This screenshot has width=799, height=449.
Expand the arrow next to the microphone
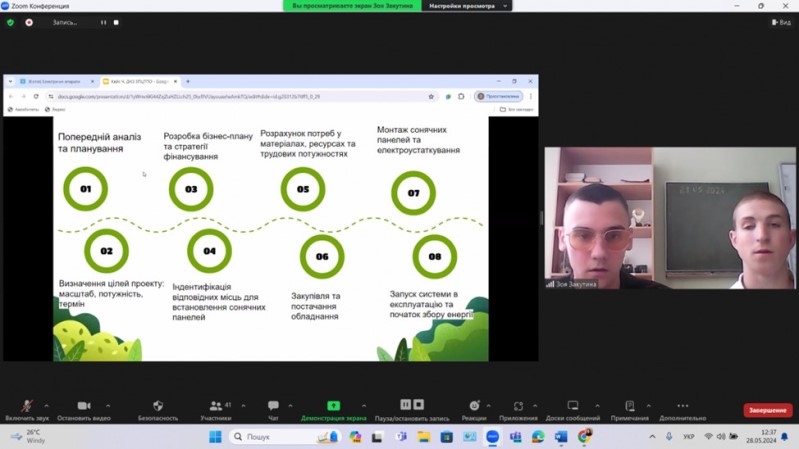pos(46,406)
